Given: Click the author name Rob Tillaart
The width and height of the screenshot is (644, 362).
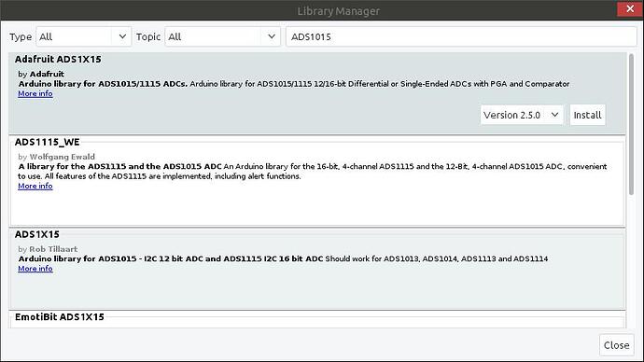Looking at the screenshot, I should point(53,249).
